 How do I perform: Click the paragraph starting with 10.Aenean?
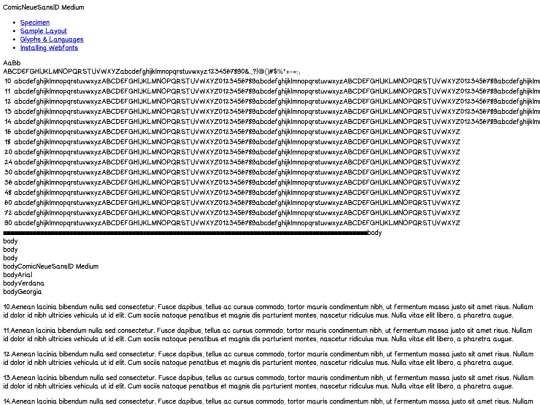(268, 311)
